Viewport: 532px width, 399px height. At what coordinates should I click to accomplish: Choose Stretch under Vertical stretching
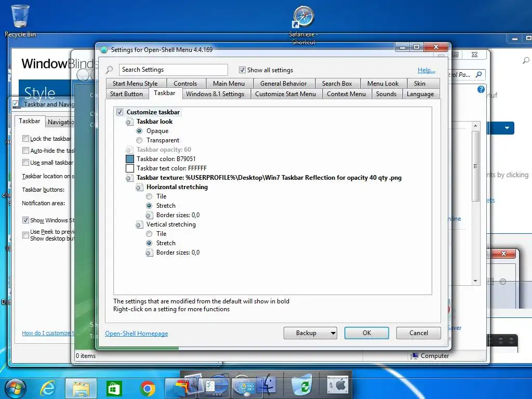(149, 243)
